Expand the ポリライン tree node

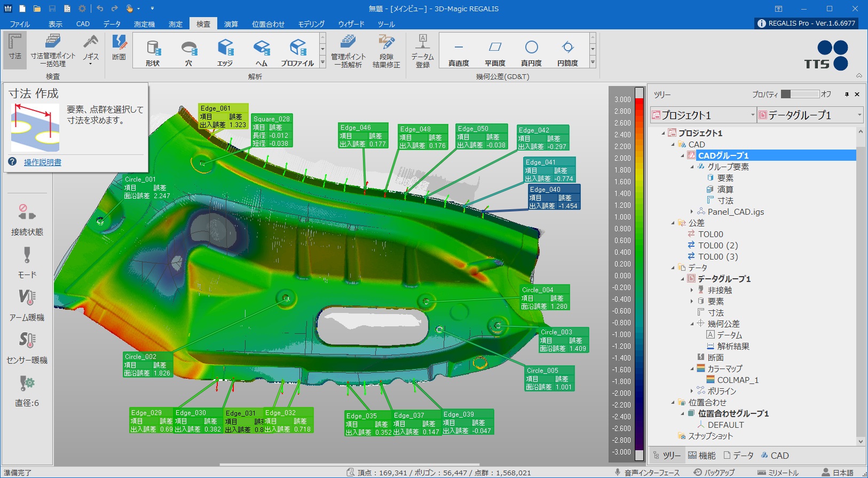pos(692,391)
